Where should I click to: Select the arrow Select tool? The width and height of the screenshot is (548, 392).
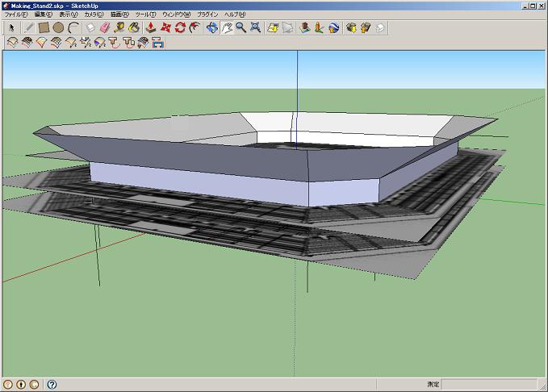(x=12, y=27)
